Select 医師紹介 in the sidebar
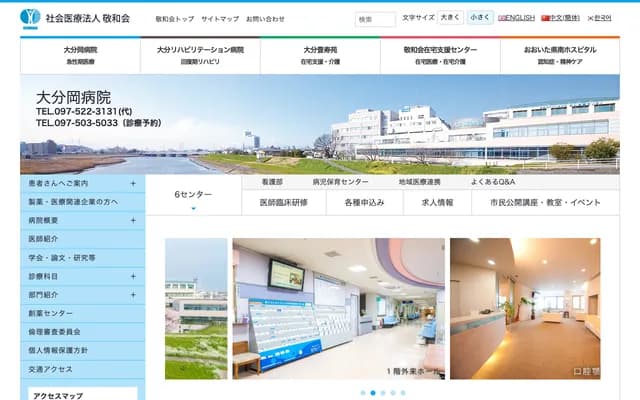The image size is (640, 400). pos(82,239)
